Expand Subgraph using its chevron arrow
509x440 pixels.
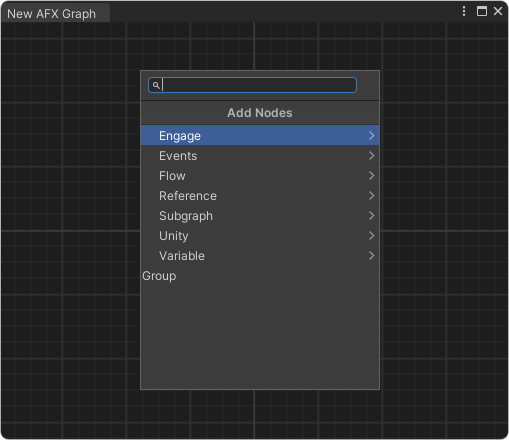[372, 216]
